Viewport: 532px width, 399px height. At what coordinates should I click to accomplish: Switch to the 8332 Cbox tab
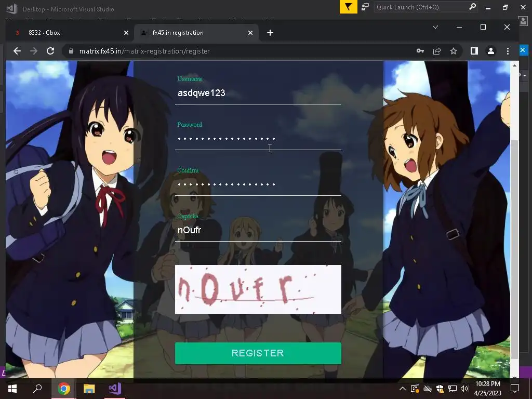click(70, 33)
